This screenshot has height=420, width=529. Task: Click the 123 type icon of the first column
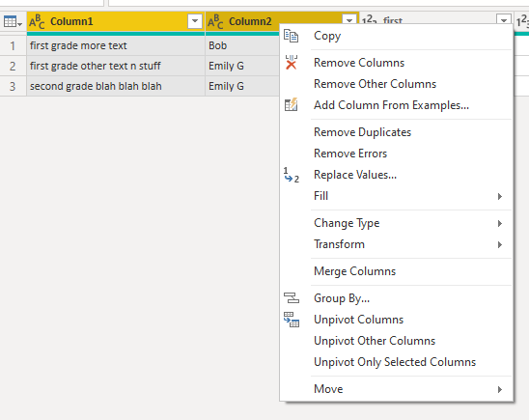(369, 20)
